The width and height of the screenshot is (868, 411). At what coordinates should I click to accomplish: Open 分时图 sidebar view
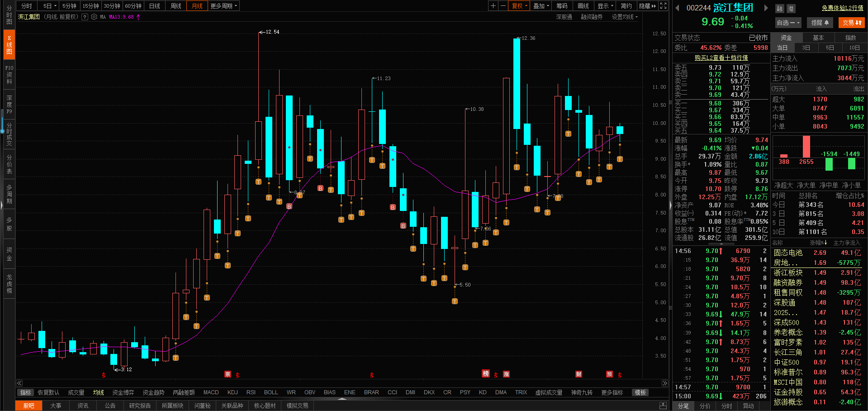click(x=9, y=15)
